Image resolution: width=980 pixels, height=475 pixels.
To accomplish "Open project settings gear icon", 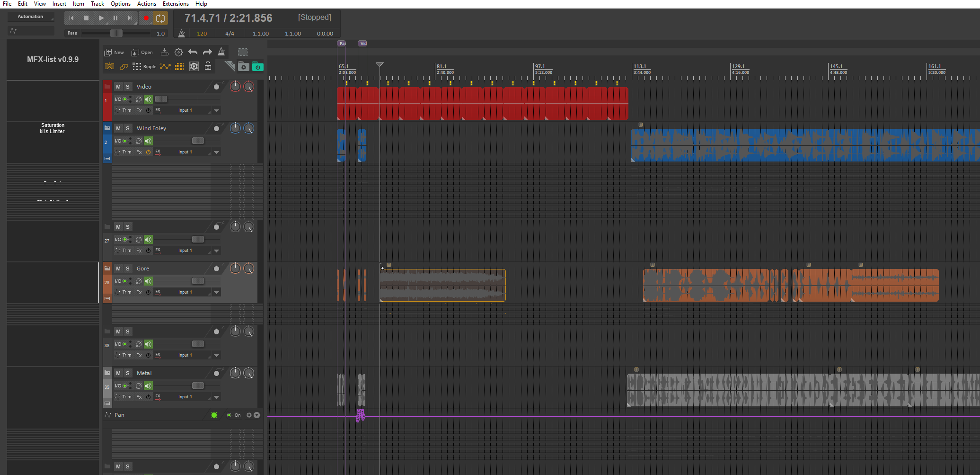I will [x=178, y=52].
